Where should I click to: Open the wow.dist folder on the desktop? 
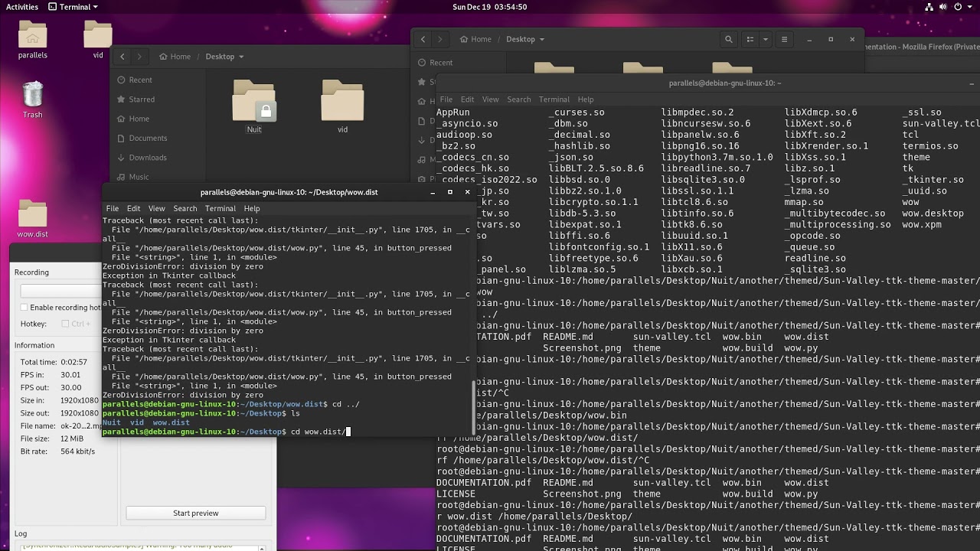click(32, 219)
